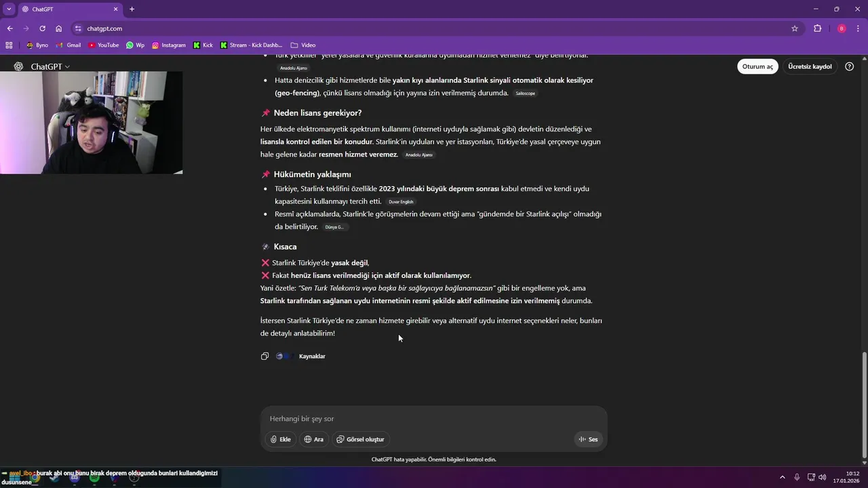Reload the chatgpt.com page
868x488 pixels.
(42, 28)
